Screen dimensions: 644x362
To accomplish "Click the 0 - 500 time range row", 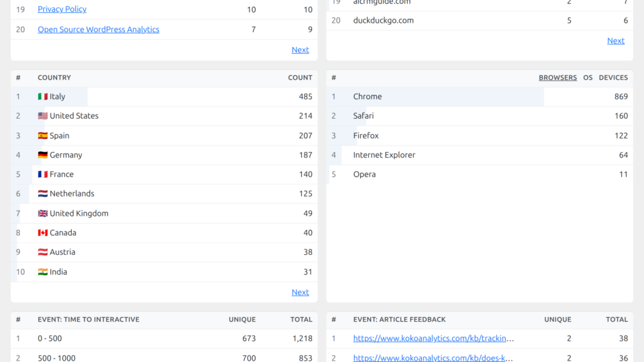I will [x=164, y=339].
